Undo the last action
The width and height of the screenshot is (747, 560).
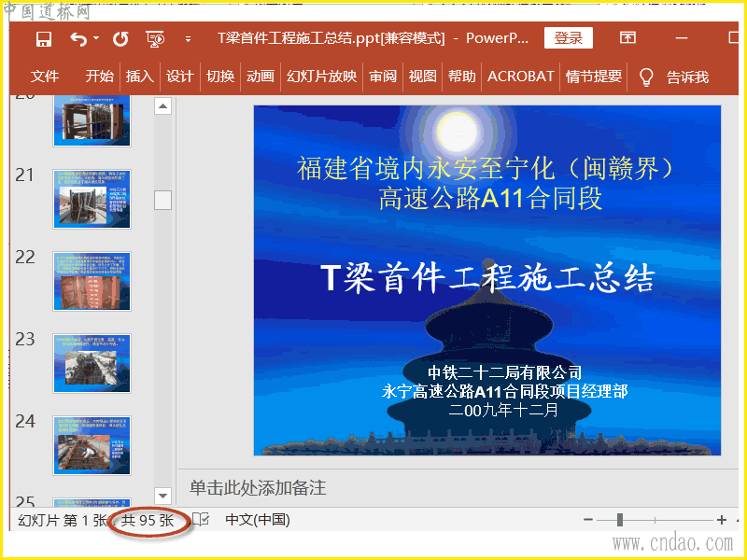click(x=78, y=39)
